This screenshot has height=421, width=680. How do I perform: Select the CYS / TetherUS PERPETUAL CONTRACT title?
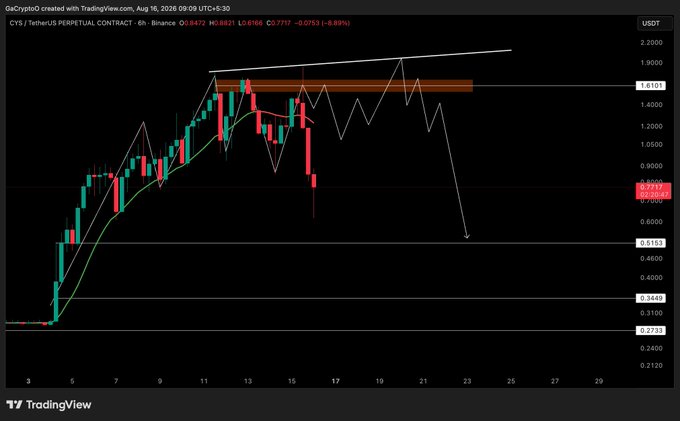(71, 23)
